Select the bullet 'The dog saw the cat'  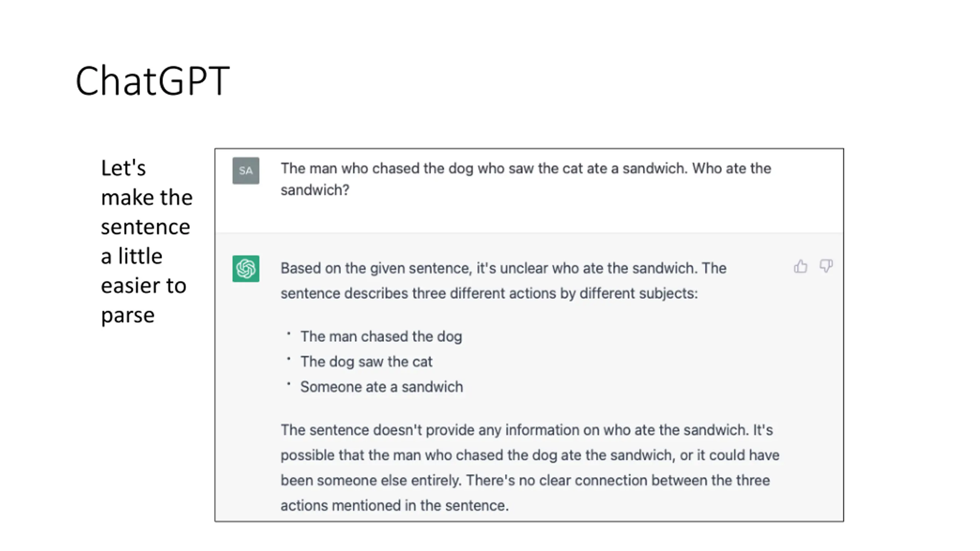tap(366, 362)
